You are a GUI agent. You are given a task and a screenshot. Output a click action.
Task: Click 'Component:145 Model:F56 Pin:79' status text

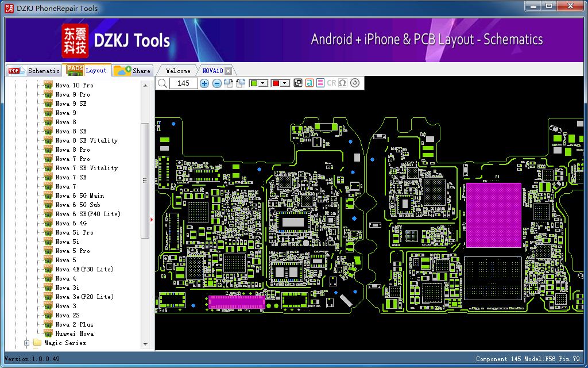tap(528, 359)
